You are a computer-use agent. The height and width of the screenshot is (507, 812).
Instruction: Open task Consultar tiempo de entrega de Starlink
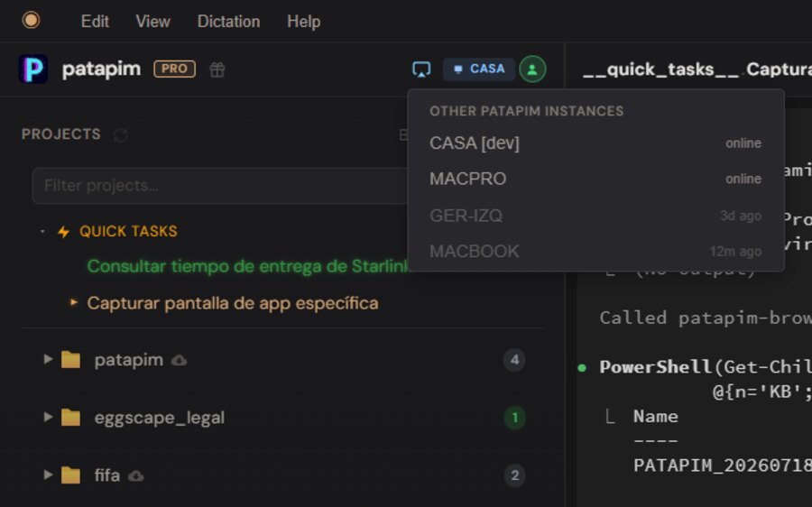tap(248, 265)
